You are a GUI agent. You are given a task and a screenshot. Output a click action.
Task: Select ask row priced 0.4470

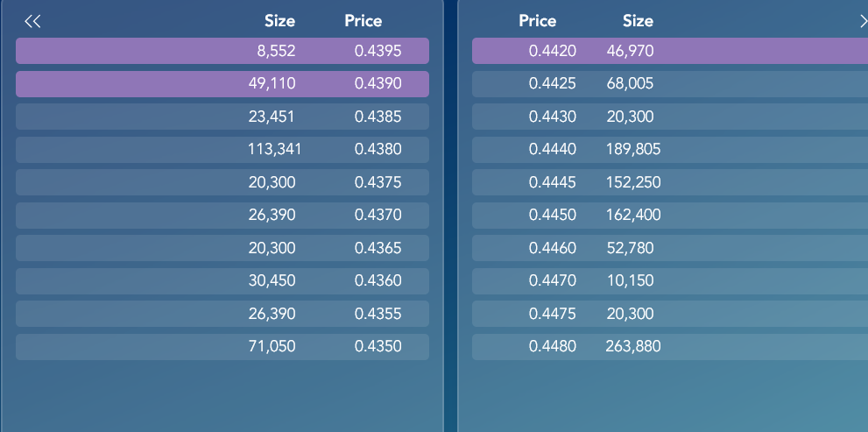coord(670,280)
